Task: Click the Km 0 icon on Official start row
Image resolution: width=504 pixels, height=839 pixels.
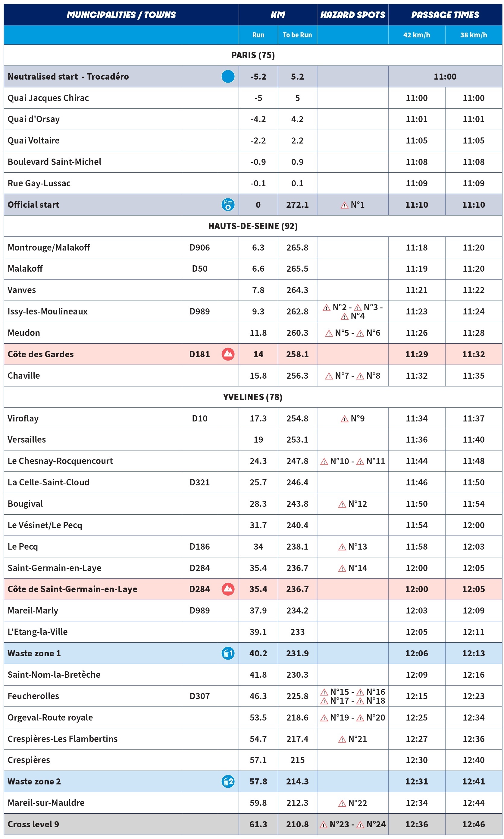Action: (x=228, y=205)
